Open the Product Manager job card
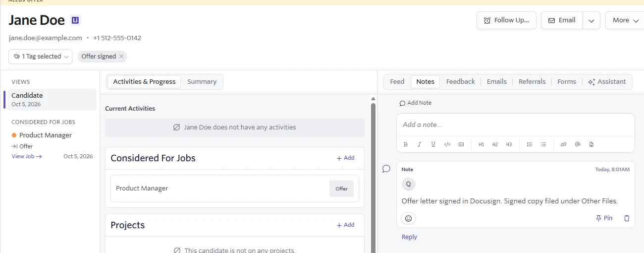The image size is (644, 253). click(x=235, y=189)
